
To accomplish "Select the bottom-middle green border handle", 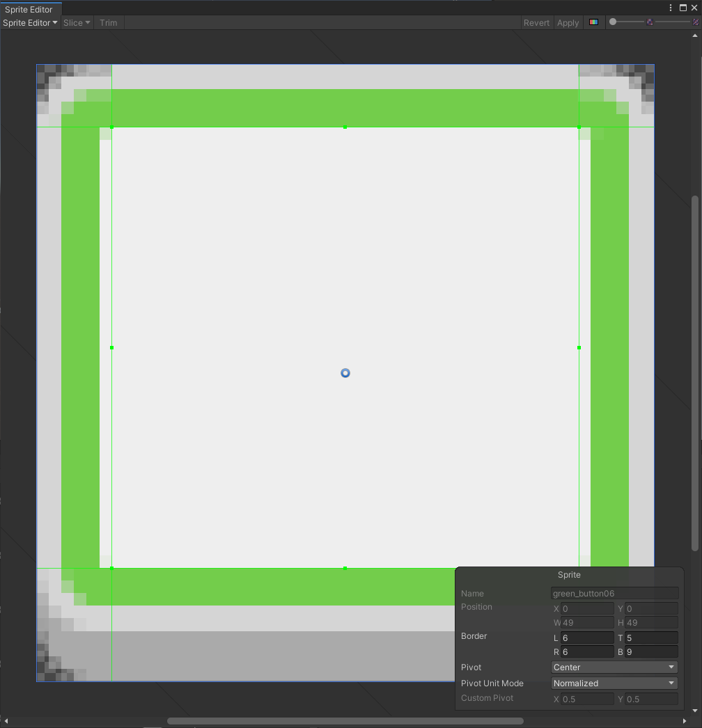I will [345, 568].
